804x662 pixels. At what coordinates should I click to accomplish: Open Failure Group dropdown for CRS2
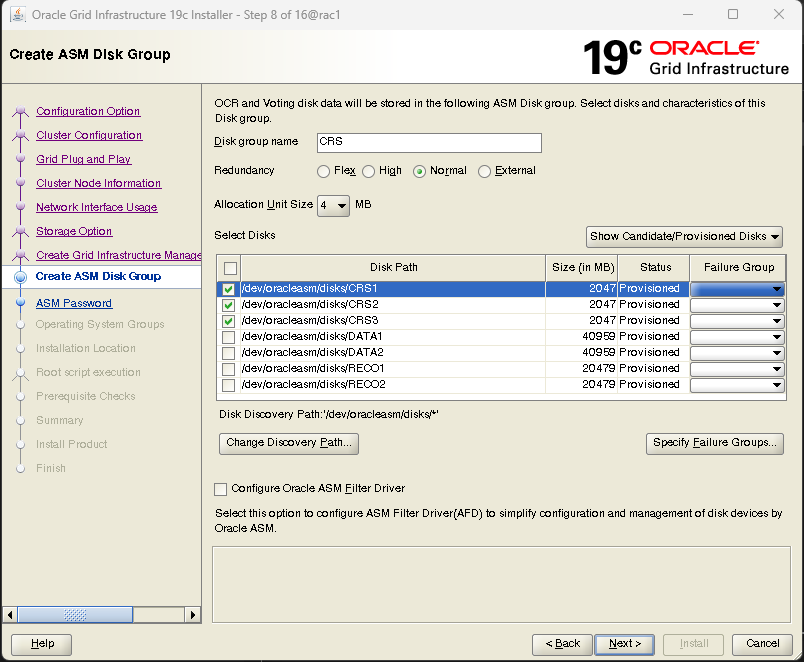pyautogui.click(x=737, y=305)
